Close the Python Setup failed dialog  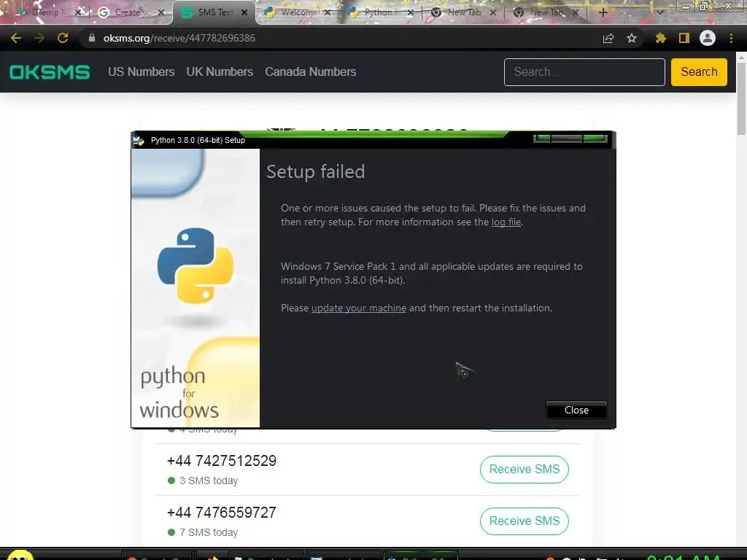click(x=576, y=410)
